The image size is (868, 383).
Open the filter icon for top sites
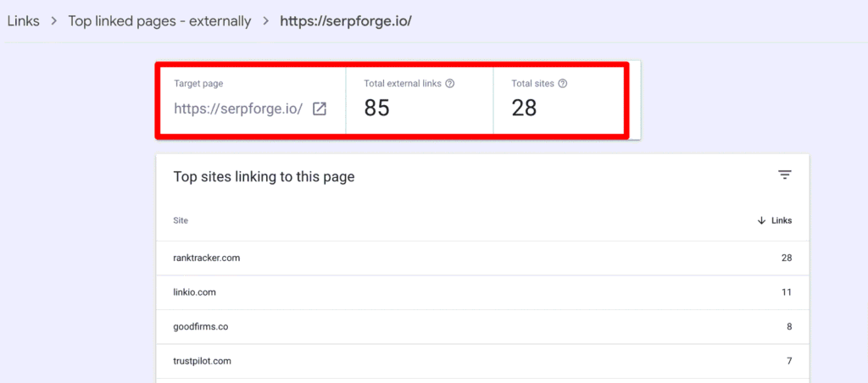tap(784, 175)
